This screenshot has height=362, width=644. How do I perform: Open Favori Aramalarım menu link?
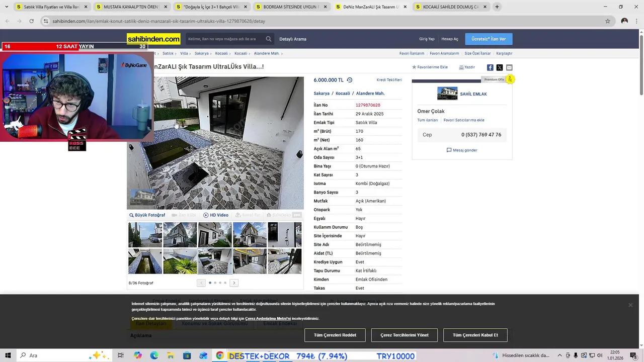point(444,53)
